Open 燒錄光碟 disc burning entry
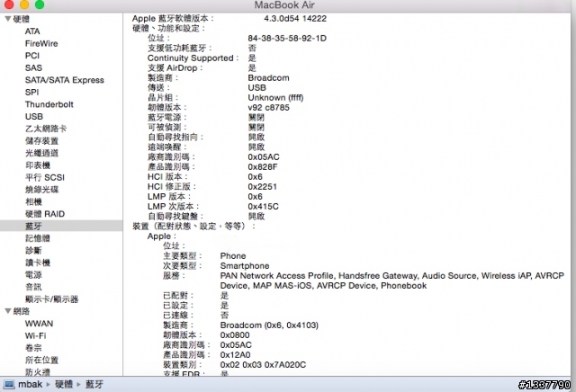 [x=41, y=190]
